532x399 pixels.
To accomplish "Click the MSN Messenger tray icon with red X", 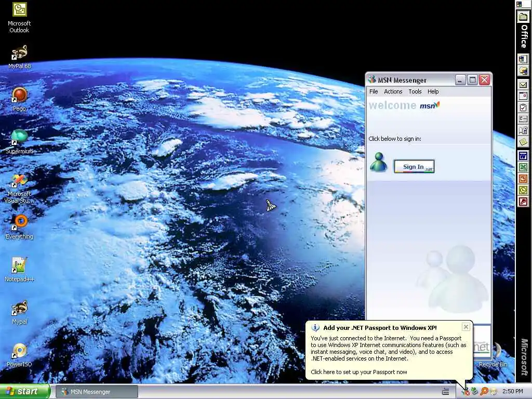I will pyautogui.click(x=465, y=392).
